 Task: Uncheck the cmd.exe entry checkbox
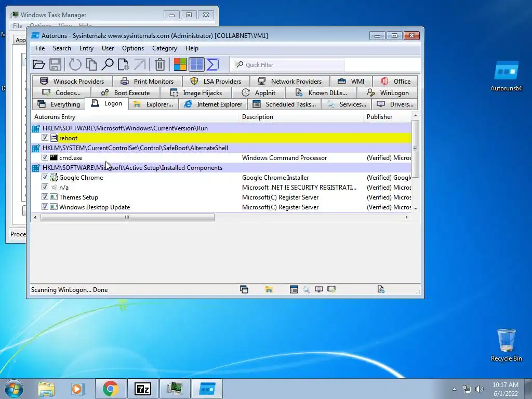45,157
